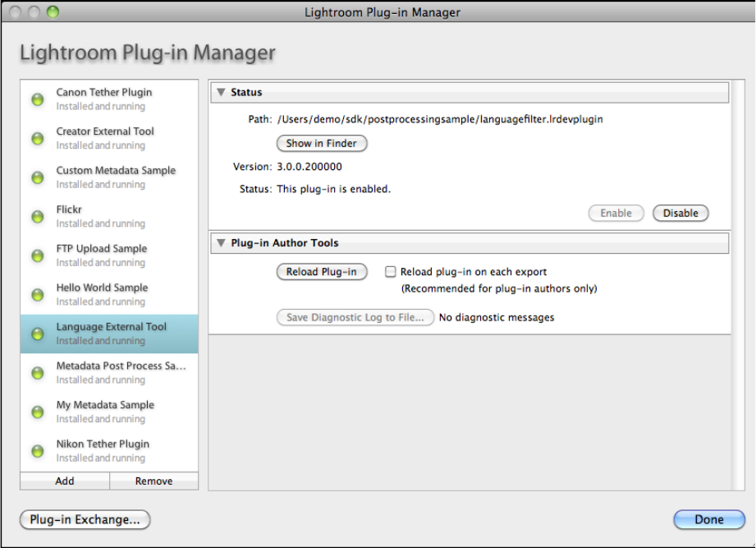Click green status icon for Metadata Post Process
Viewport: 756px width, 548px height.
[38, 373]
